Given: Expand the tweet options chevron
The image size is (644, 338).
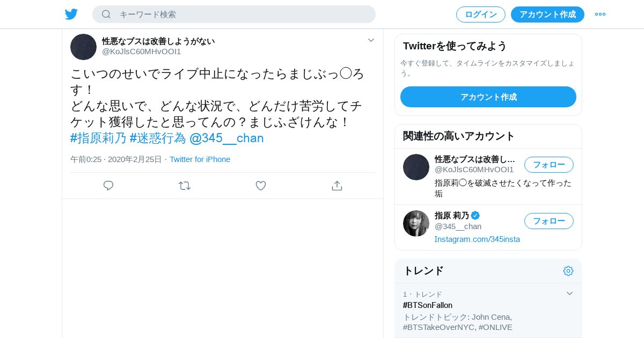Looking at the screenshot, I should click(x=371, y=40).
